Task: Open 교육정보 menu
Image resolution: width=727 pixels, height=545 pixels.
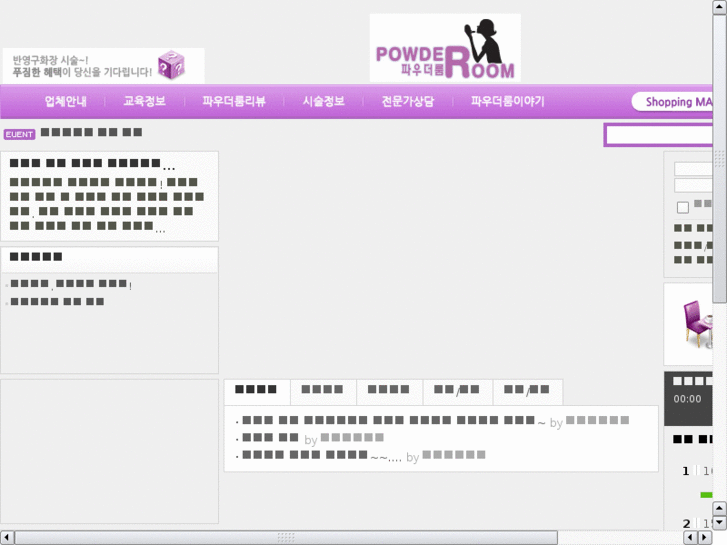Action: [144, 101]
